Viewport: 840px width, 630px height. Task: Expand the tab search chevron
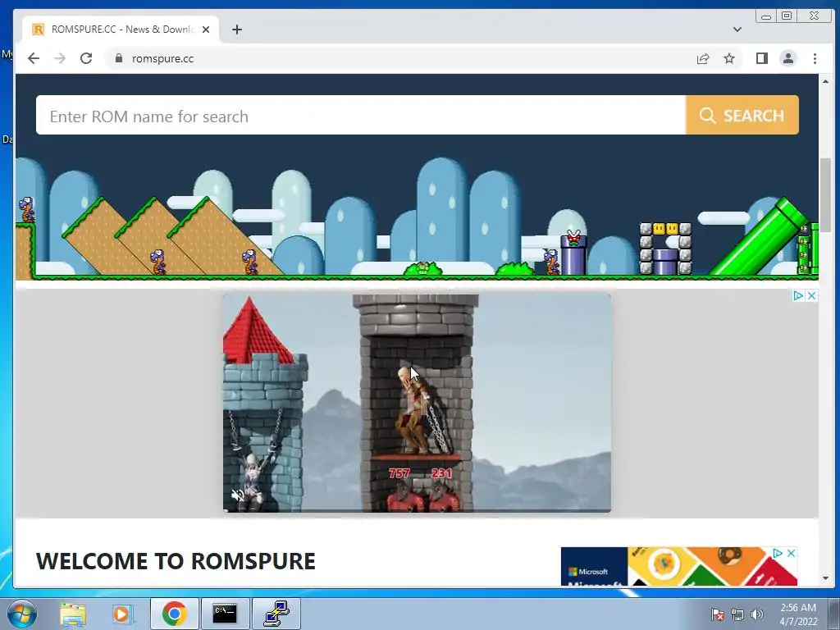click(737, 30)
